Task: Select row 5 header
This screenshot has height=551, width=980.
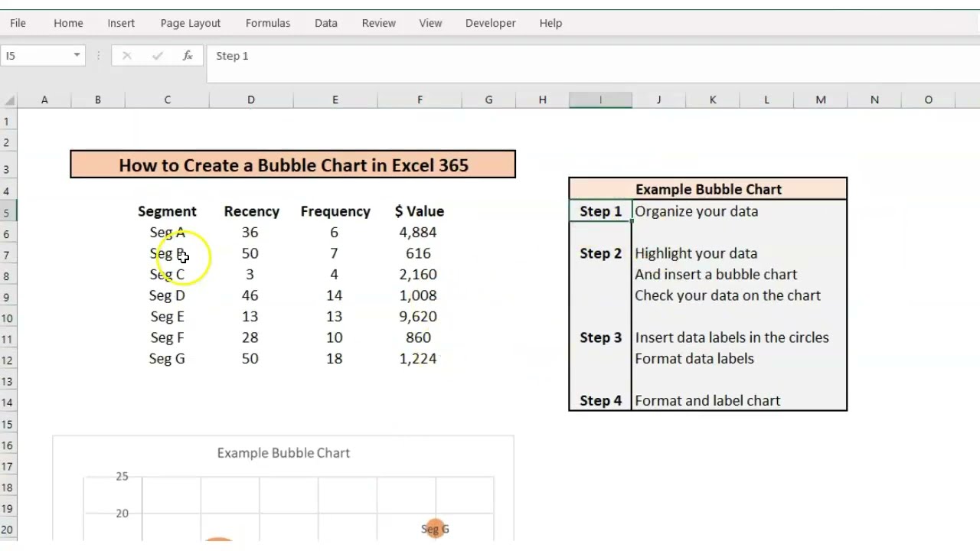Action: (8, 212)
